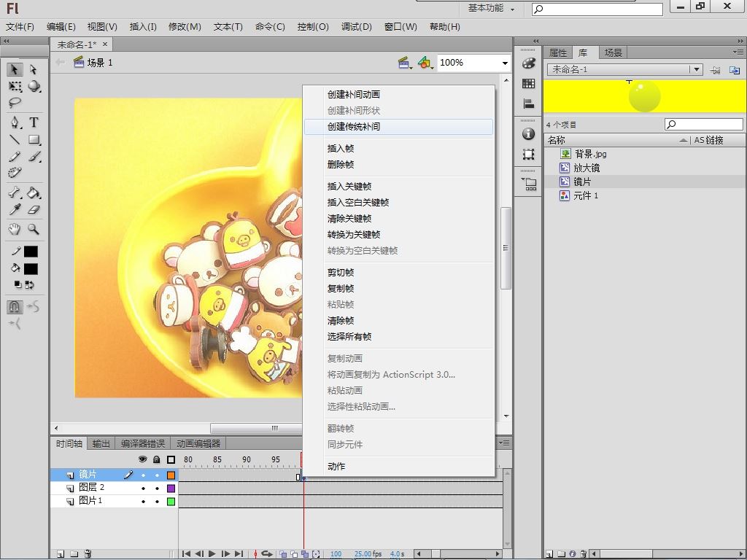
Task: Switch to the 属性 tab
Action: coord(558,52)
